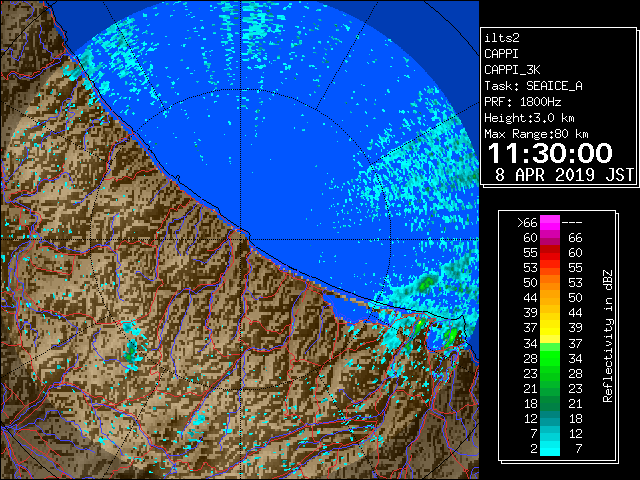This screenshot has height=480, width=640.
Task: Click the radar center where range lines cross
Action: coord(241,240)
